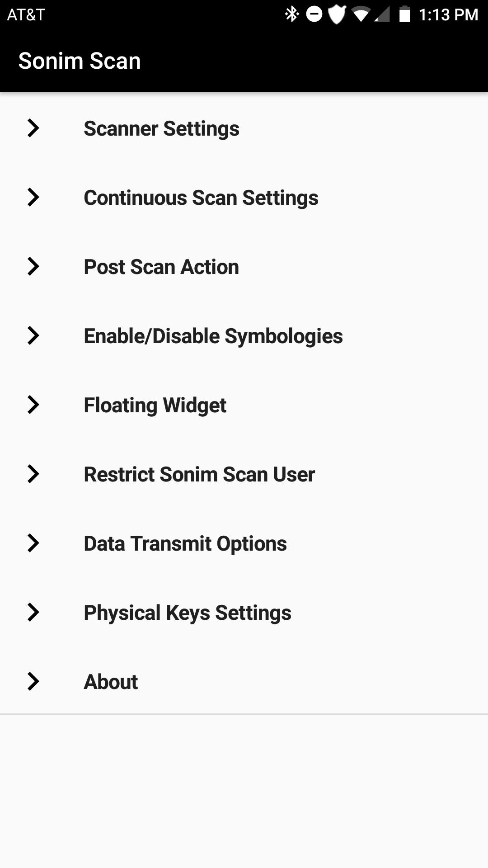Screen dimensions: 488x868
Task: Click the Do Not Disturb status icon
Action: (314, 14)
